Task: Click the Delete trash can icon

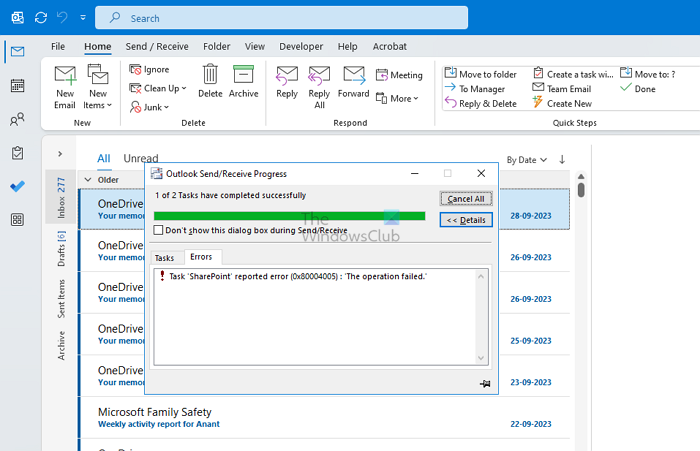Action: click(210, 81)
